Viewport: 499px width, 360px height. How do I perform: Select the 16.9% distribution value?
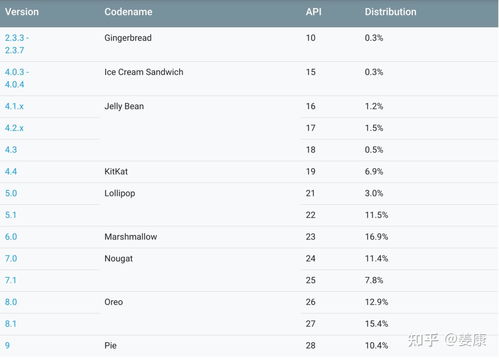click(376, 237)
